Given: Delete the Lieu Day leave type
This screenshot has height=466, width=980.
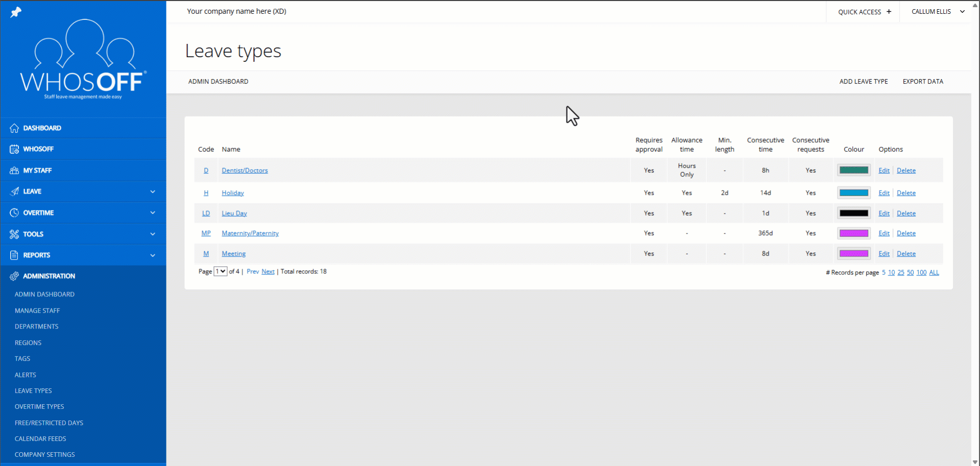Looking at the screenshot, I should 906,214.
